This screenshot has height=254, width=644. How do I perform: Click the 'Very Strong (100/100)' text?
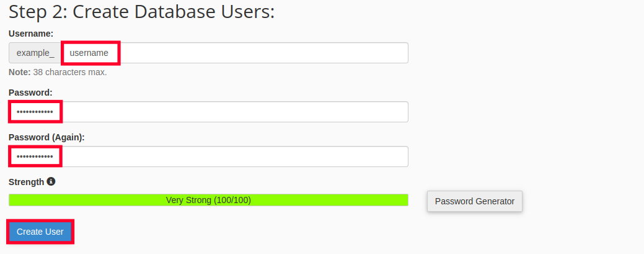[208, 200]
